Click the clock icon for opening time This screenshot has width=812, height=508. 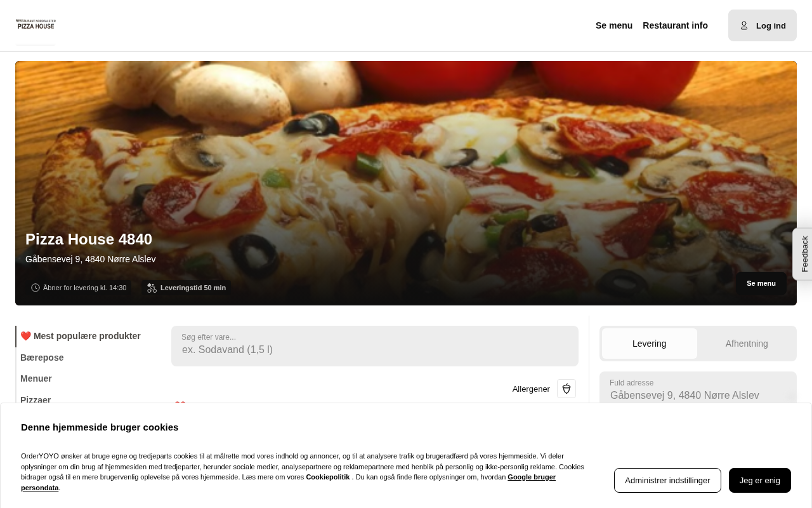(36, 288)
